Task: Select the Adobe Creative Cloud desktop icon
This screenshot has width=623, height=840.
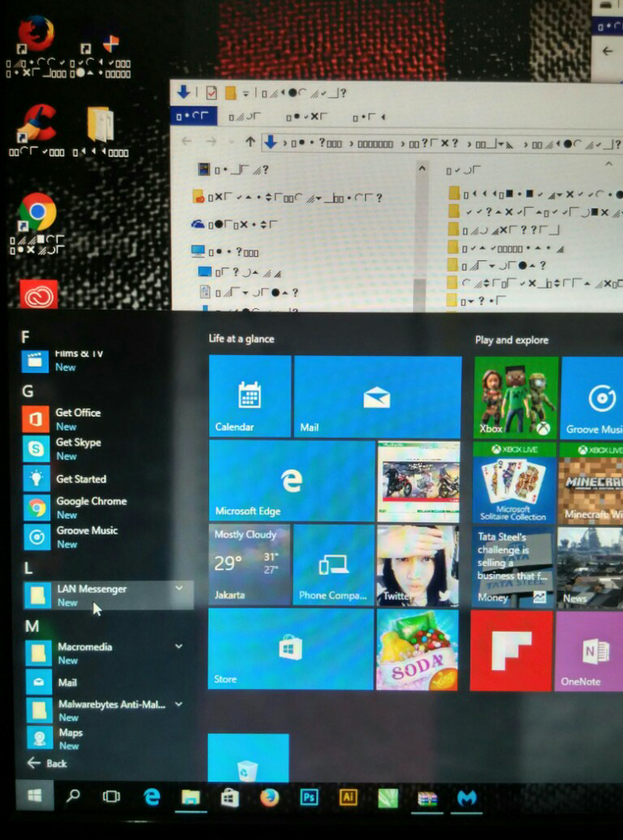Action: pyautogui.click(x=39, y=294)
